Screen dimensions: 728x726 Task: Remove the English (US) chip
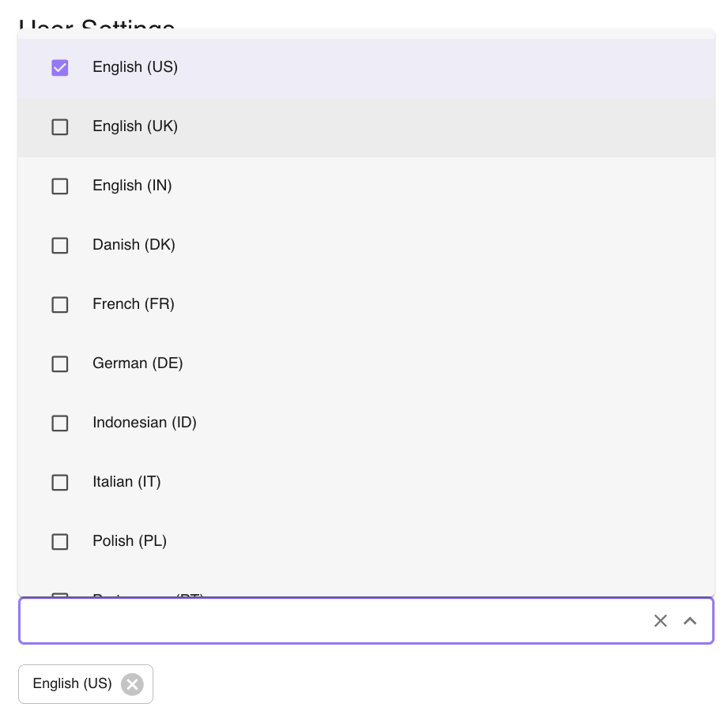[132, 684]
